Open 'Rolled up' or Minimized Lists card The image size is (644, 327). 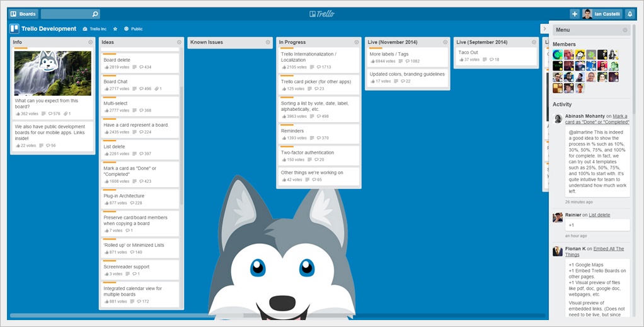pyautogui.click(x=141, y=248)
